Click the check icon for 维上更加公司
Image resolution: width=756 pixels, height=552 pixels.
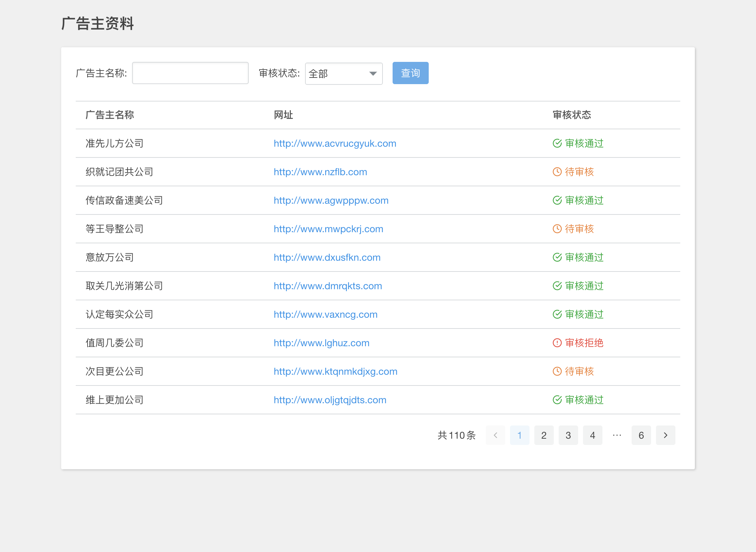[557, 400]
